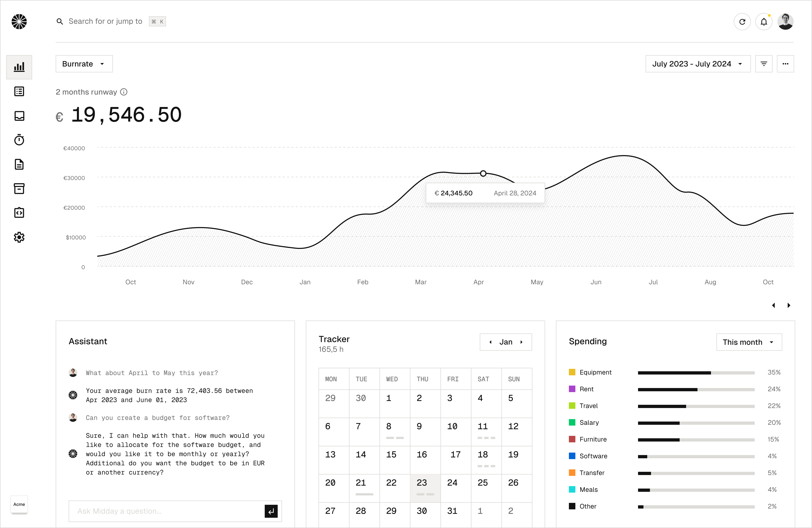Image resolution: width=812 pixels, height=528 pixels.
Task: Click the notification bell icon
Action: coord(764,22)
